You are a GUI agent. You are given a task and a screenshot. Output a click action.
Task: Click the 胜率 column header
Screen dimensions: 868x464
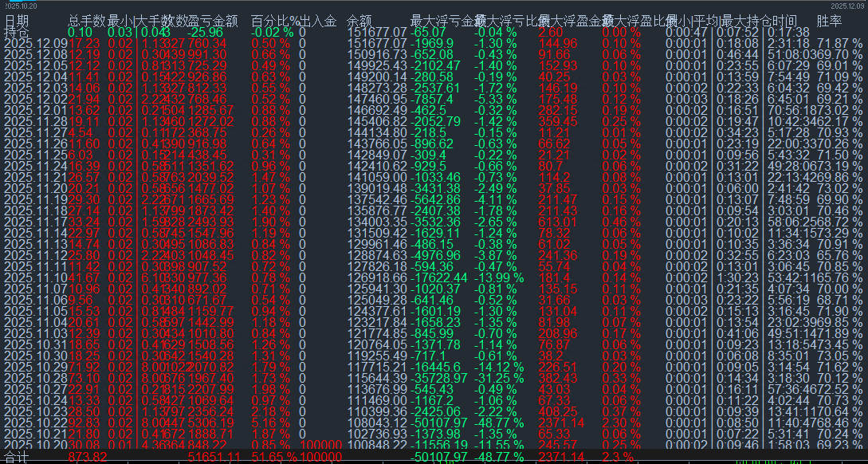click(829, 21)
